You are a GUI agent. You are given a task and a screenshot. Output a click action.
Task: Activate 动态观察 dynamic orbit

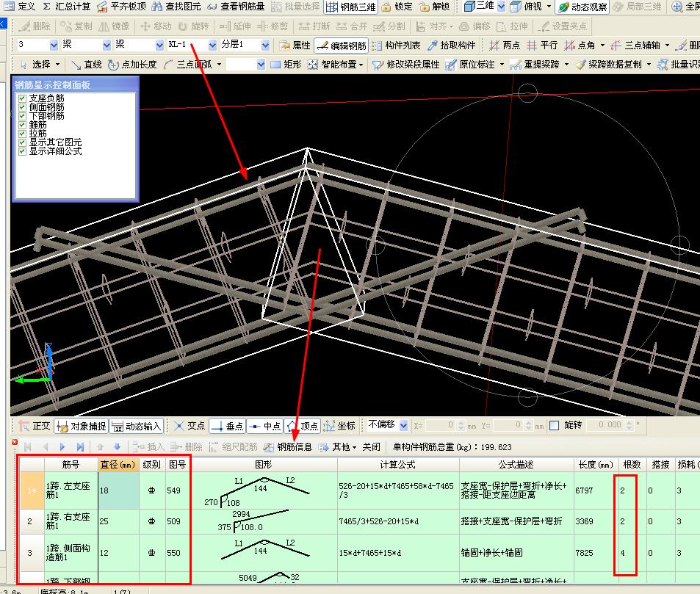pyautogui.click(x=582, y=7)
